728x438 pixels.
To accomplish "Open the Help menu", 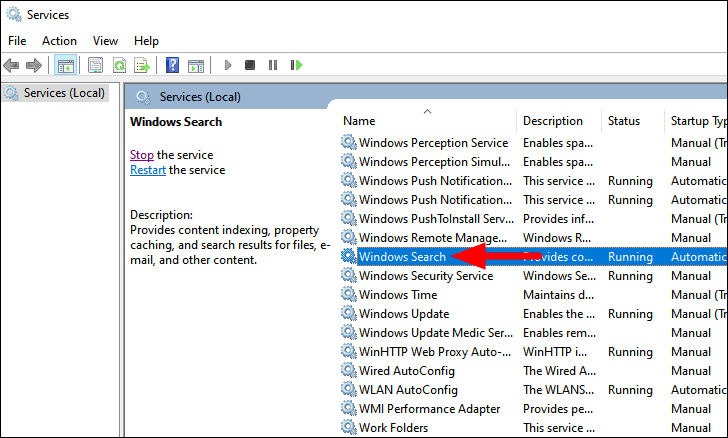I will tap(146, 41).
